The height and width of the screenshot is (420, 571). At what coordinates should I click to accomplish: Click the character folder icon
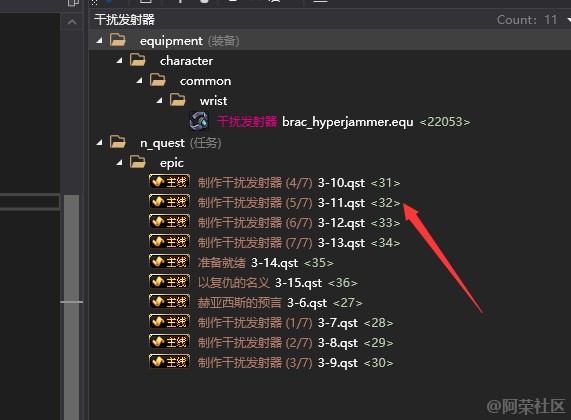point(138,60)
